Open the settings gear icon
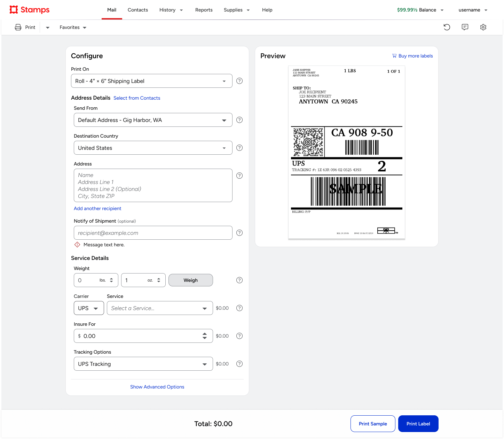 click(483, 27)
